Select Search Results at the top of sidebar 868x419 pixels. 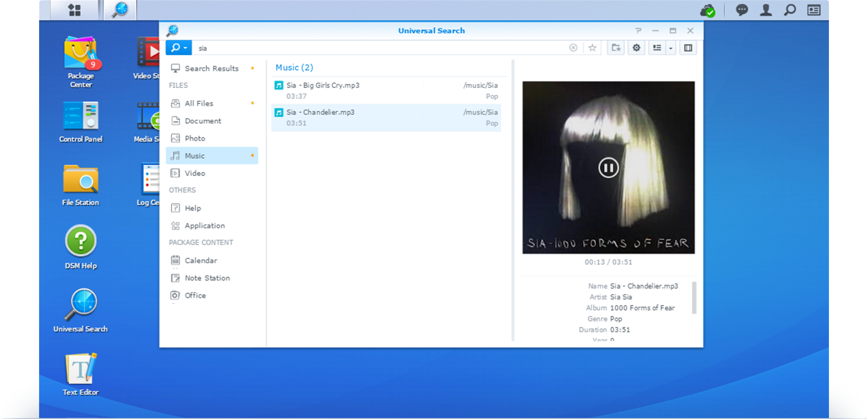[211, 68]
